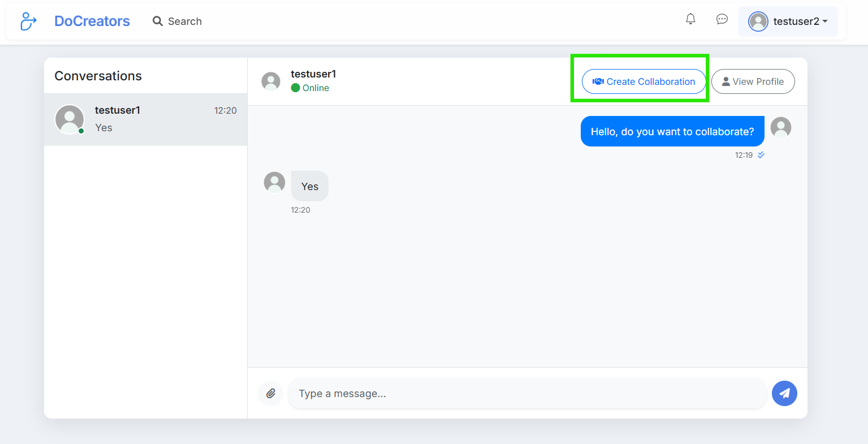
Task: Click the Search bar in the top navigation
Action: tap(184, 21)
